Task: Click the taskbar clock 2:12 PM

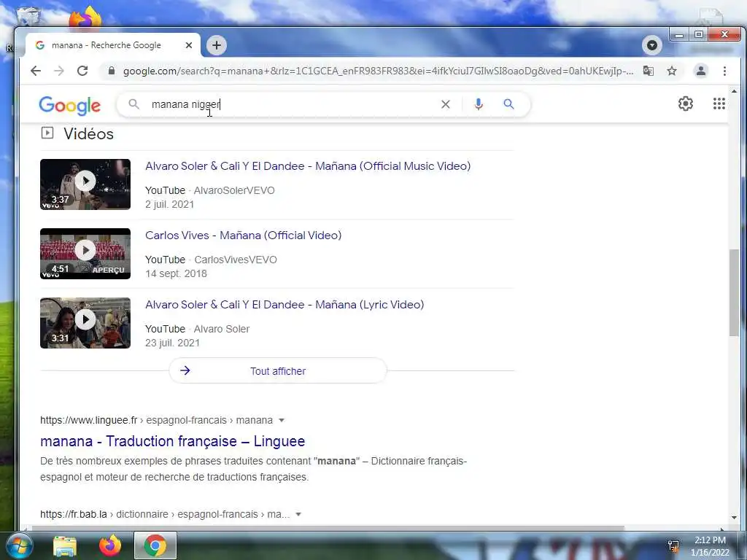Action: point(710,540)
